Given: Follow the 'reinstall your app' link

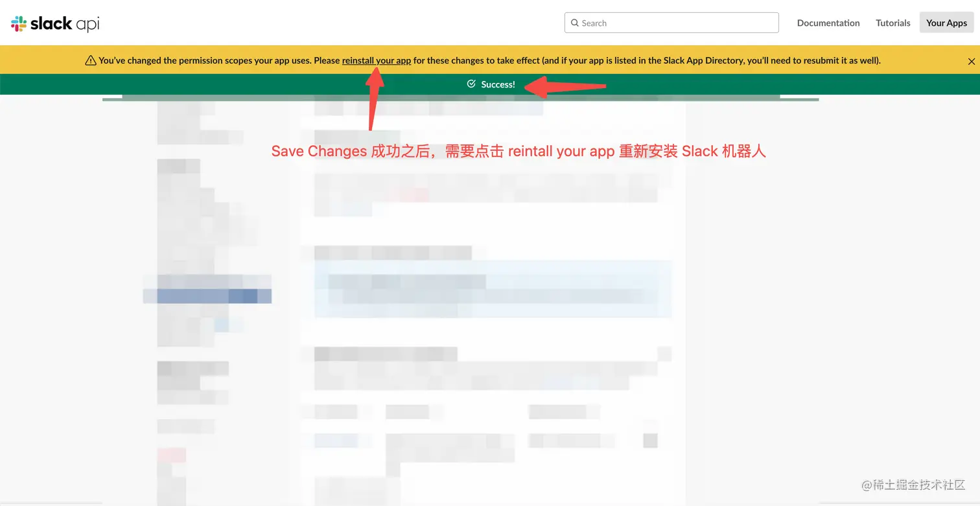Looking at the screenshot, I should pos(377,60).
